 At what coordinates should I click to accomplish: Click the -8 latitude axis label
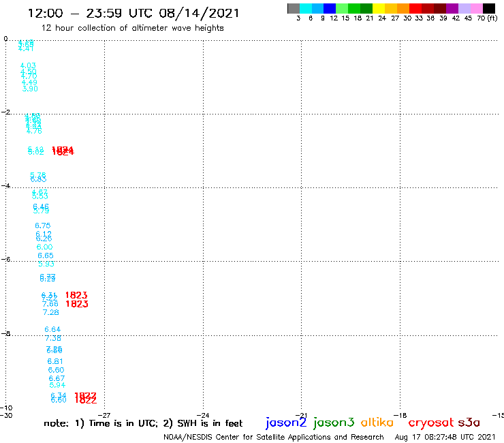pyautogui.click(x=5, y=333)
